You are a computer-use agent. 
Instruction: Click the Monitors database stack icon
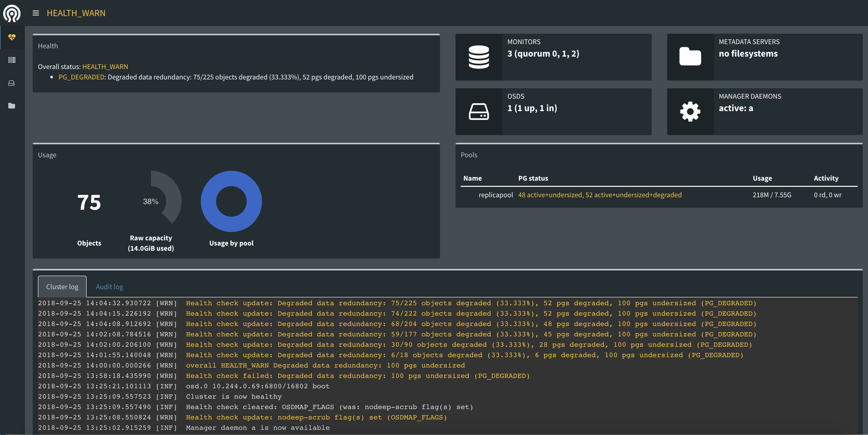tap(478, 57)
